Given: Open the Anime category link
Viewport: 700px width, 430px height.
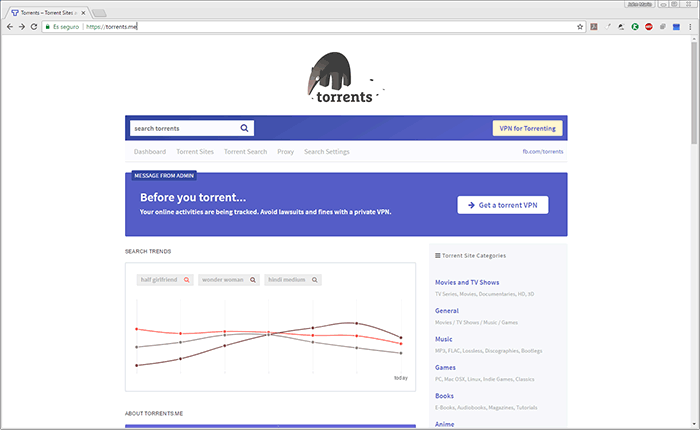Looking at the screenshot, I should click(444, 424).
